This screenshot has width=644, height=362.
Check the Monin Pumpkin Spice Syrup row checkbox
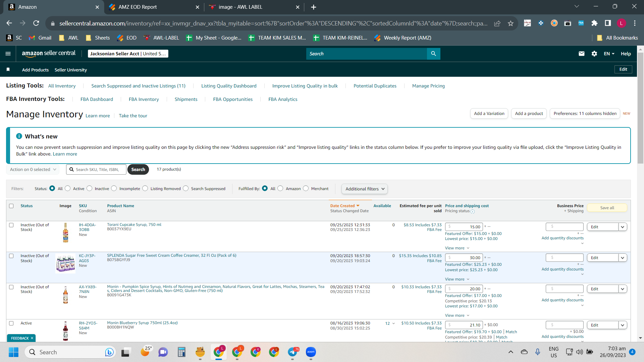point(11,287)
